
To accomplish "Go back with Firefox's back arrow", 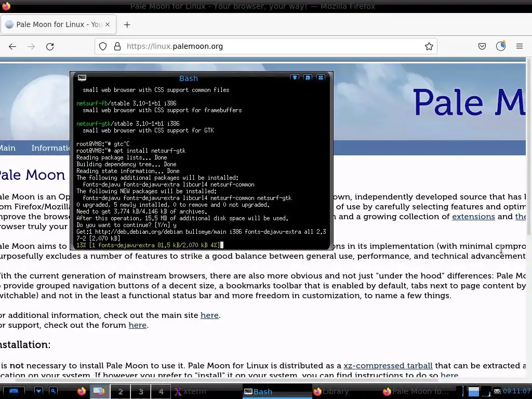I will click(12, 46).
